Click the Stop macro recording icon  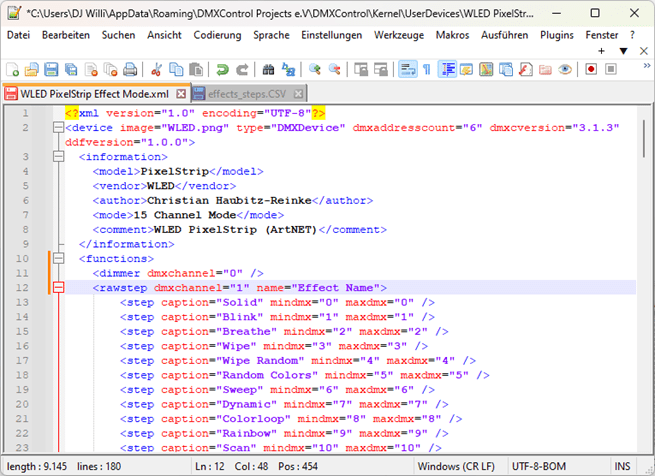[x=611, y=69]
